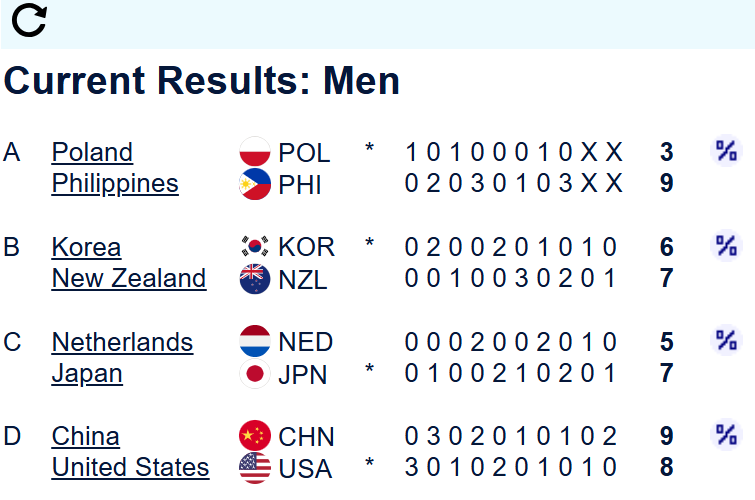The image size is (755, 500).
Task: Open the Netherlands team link
Action: (122, 342)
